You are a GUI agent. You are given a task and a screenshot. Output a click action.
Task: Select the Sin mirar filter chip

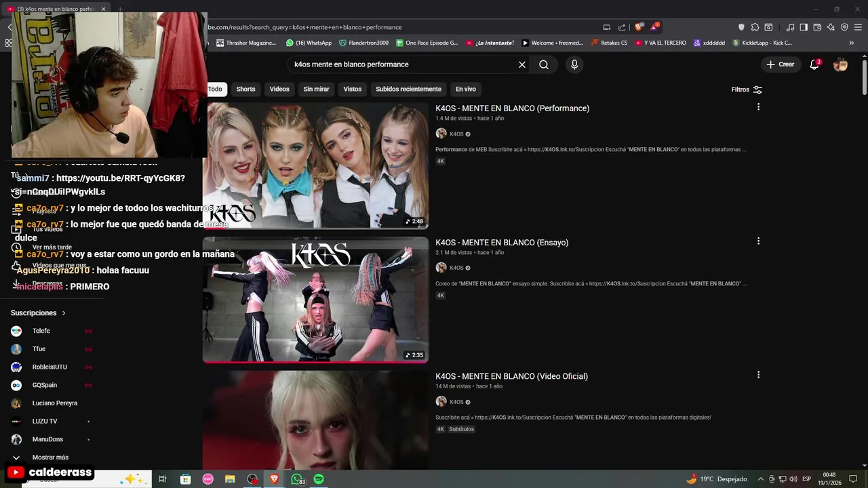(x=316, y=89)
